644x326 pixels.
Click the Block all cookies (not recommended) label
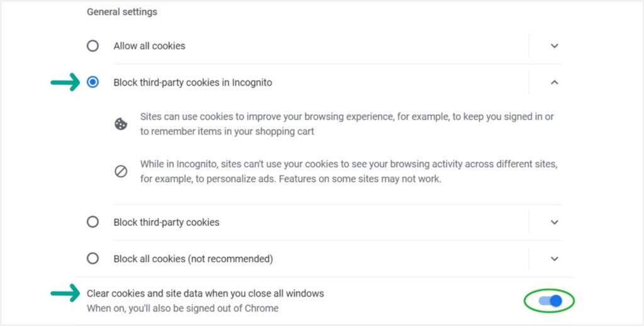tap(193, 259)
